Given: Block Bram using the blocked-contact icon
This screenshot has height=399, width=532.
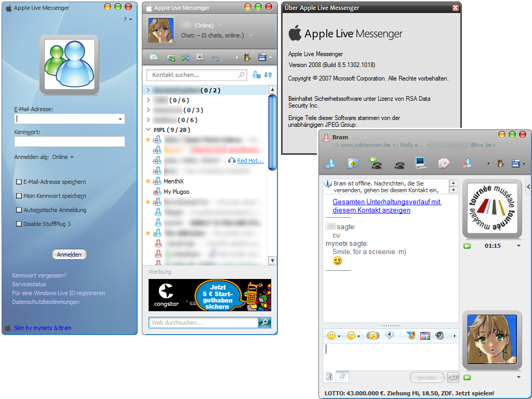Looking at the screenshot, I should tap(467, 162).
